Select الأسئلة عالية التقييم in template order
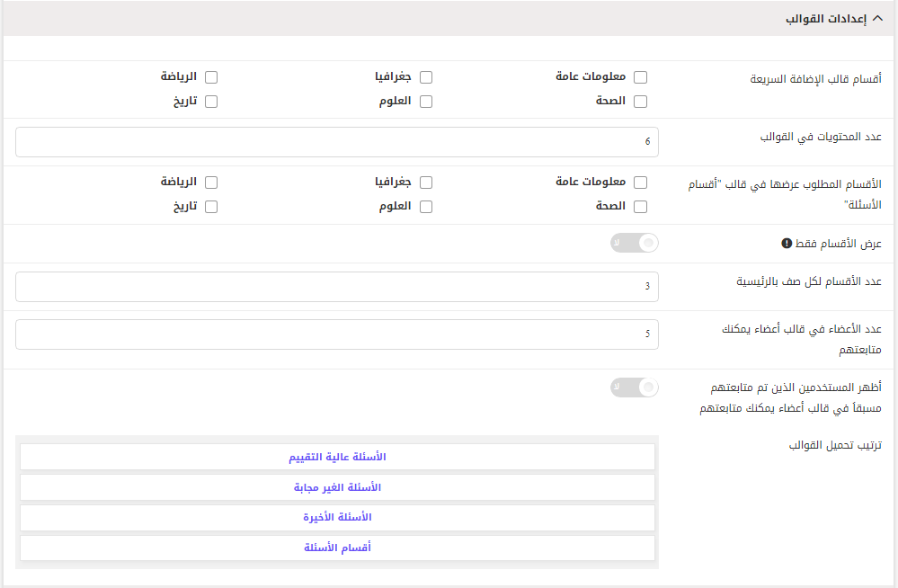The image size is (898, 588). pyautogui.click(x=337, y=457)
